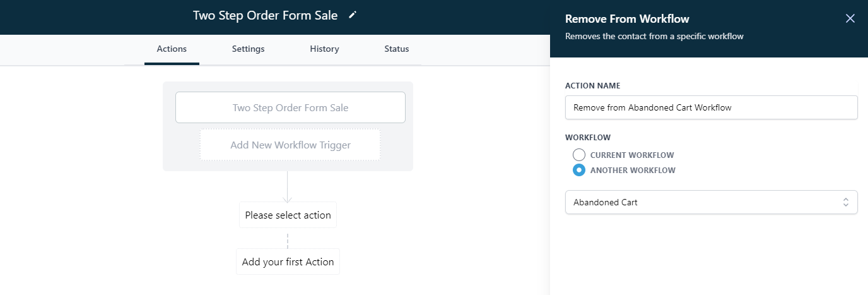Screen dimensions: 868x295
Task: Click 'Add your first Action'
Action: click(288, 262)
